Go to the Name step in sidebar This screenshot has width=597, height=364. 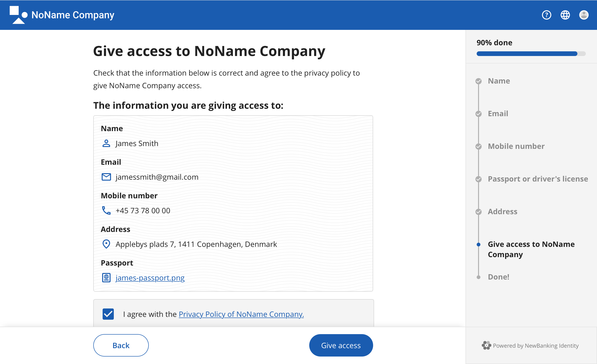499,81
